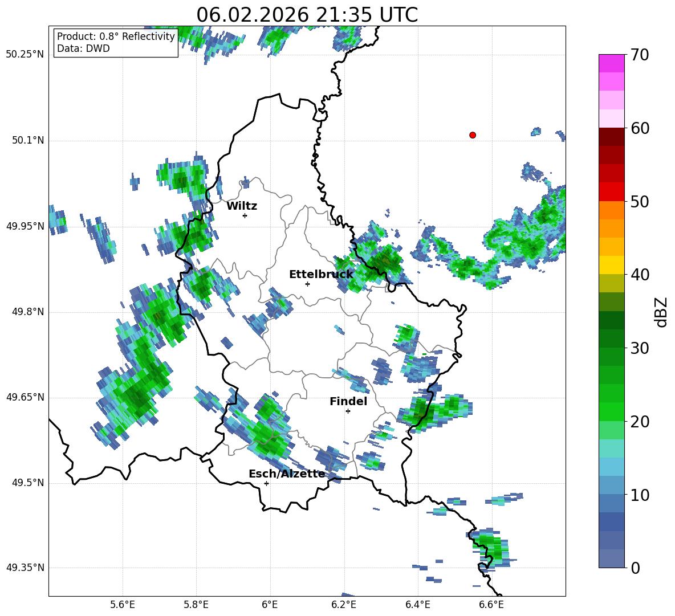Pick the orange swatch just above 50
This screenshot has width=675, height=616.
coord(611,210)
